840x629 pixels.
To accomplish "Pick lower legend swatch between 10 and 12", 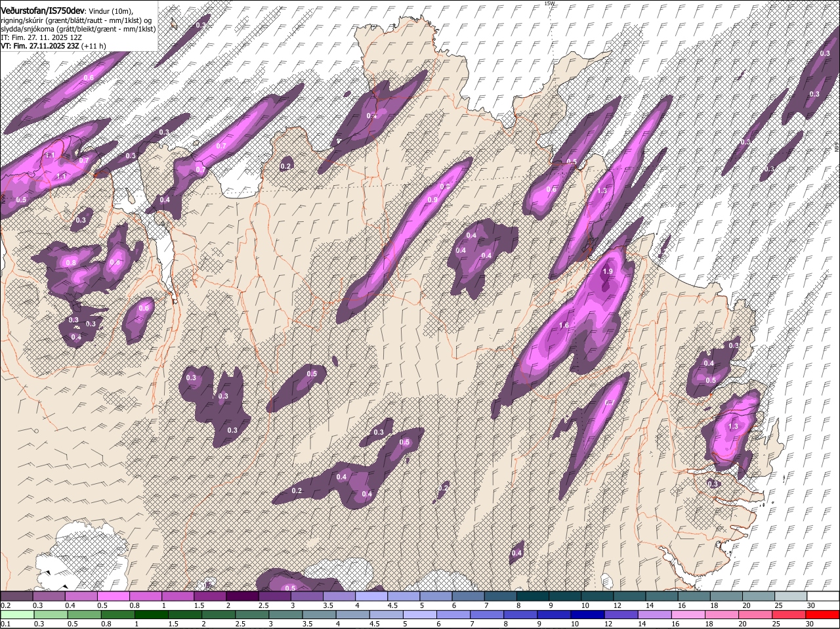I will point(589,615).
